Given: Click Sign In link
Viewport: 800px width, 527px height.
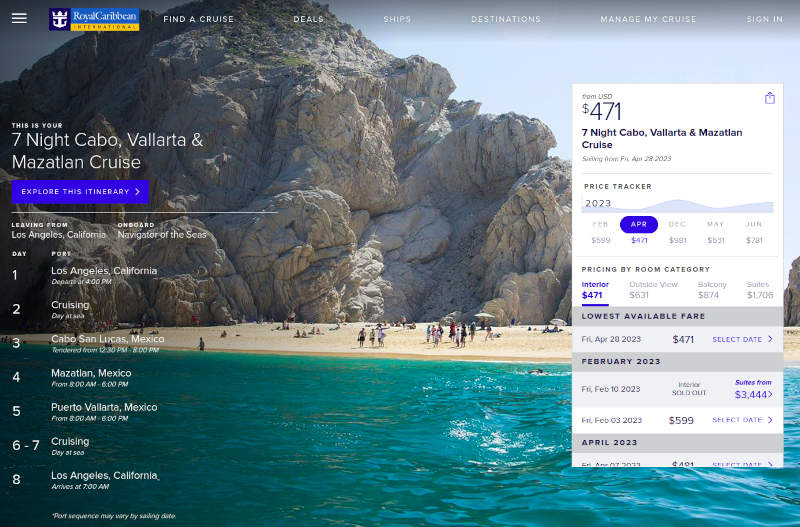Looking at the screenshot, I should tap(764, 19).
